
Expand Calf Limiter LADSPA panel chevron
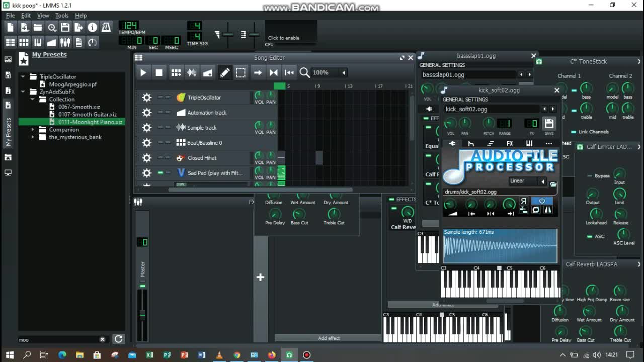(x=639, y=147)
